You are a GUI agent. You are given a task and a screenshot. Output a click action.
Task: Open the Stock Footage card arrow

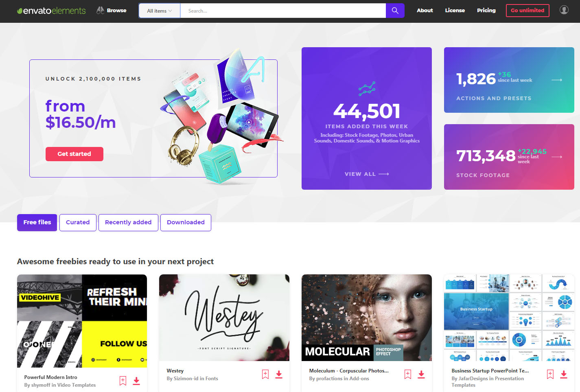[557, 157]
